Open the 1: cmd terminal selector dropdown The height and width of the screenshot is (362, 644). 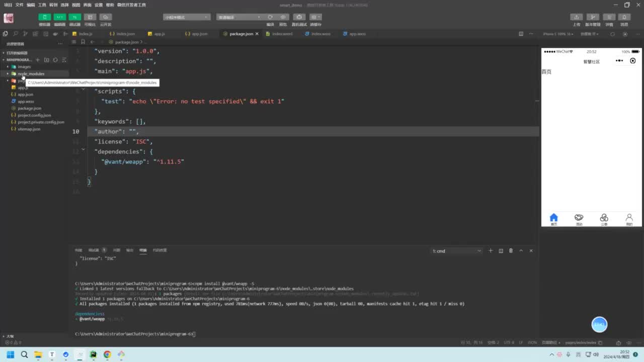(x=456, y=251)
